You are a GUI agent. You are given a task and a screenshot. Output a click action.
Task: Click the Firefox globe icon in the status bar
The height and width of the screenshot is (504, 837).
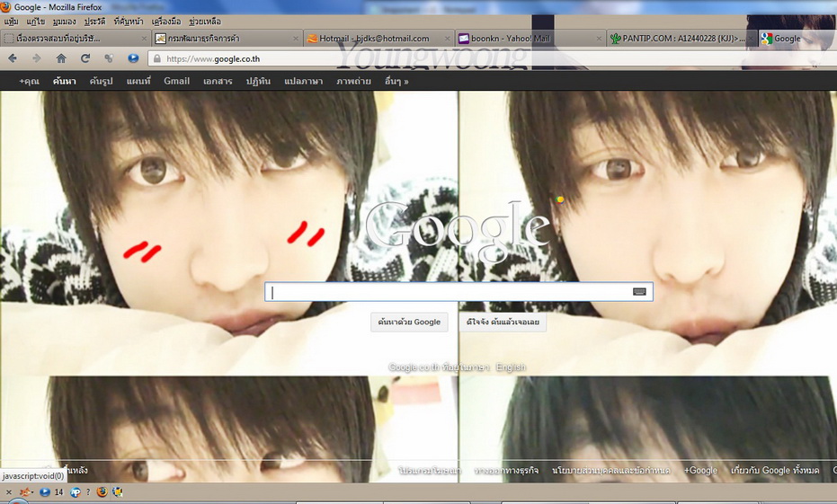coord(102,492)
